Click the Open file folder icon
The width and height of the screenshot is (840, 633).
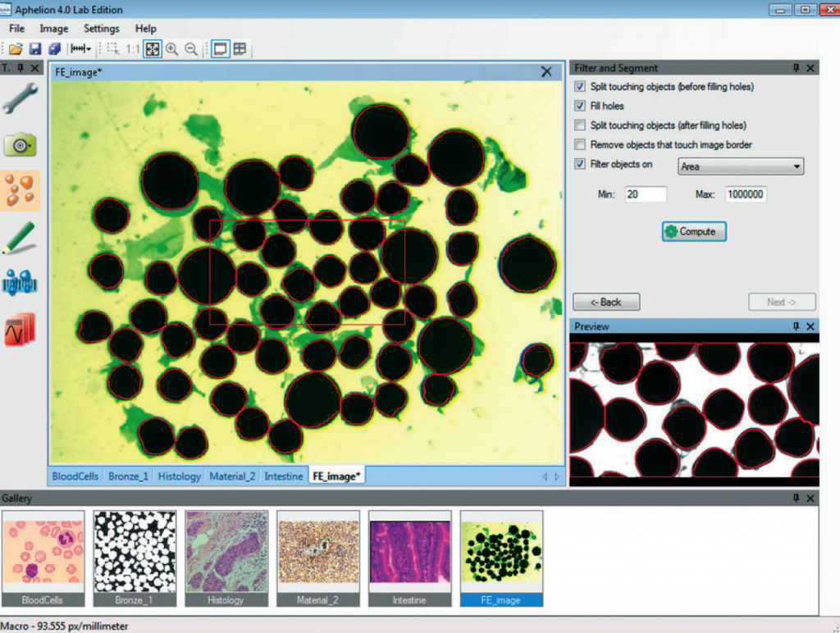(16, 49)
